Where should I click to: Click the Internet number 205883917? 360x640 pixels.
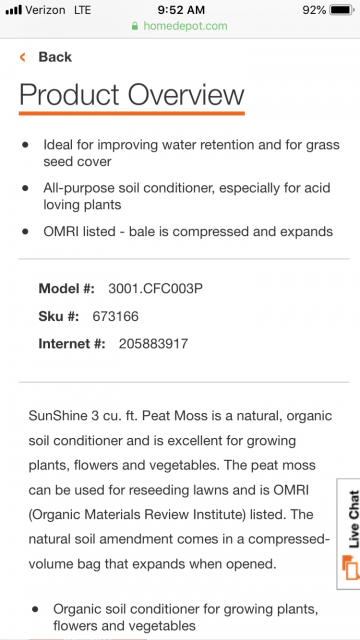coord(153,344)
